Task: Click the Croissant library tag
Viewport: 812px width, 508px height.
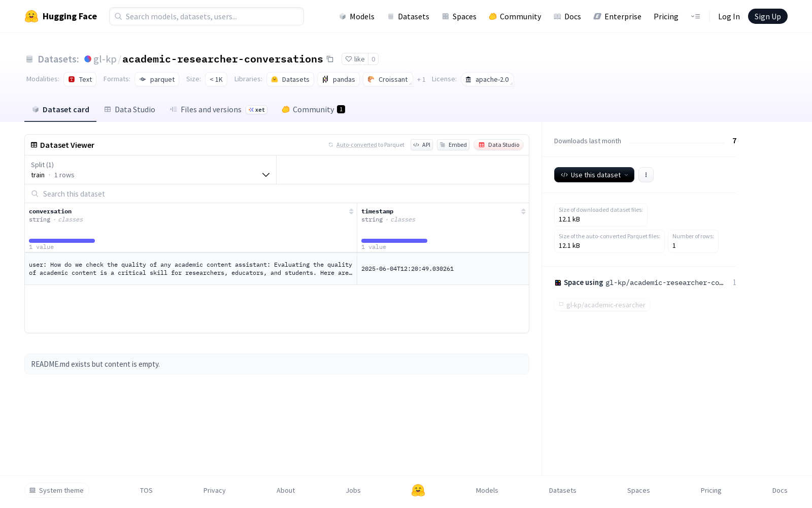Action: (x=388, y=79)
